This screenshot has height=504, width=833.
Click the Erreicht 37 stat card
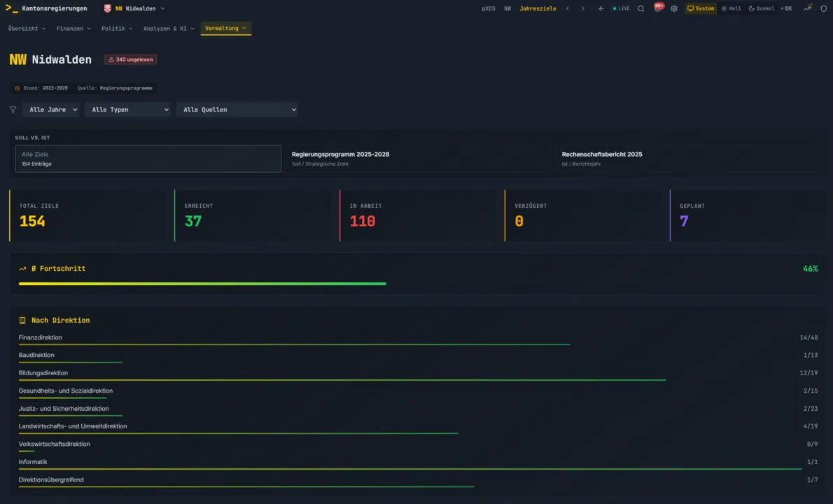[x=254, y=216]
